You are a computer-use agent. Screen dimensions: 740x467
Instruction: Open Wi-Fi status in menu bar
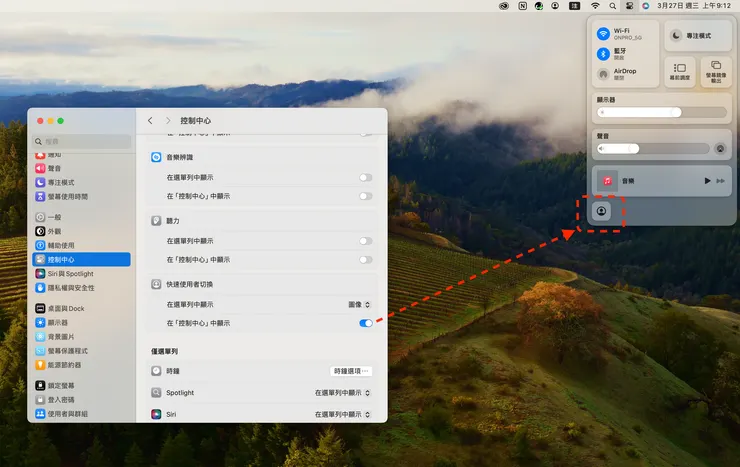point(595,6)
